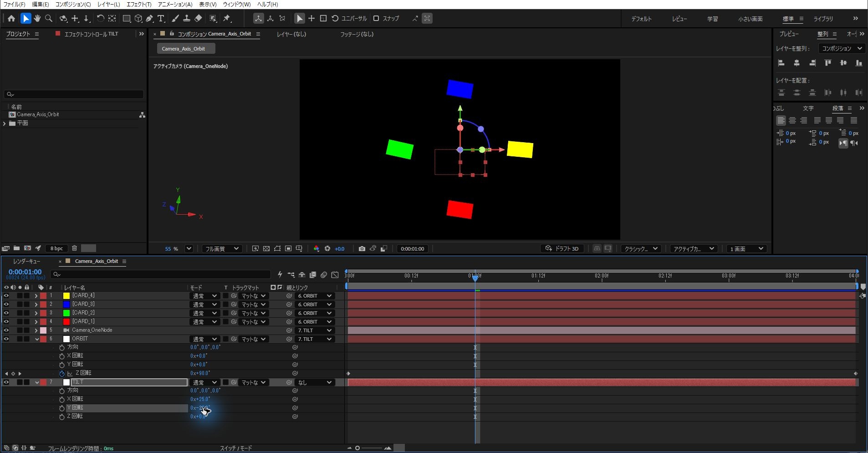Screen dimensions: 868x453
Task: Open the 1画面 view layout dropdown
Action: pyautogui.click(x=746, y=248)
